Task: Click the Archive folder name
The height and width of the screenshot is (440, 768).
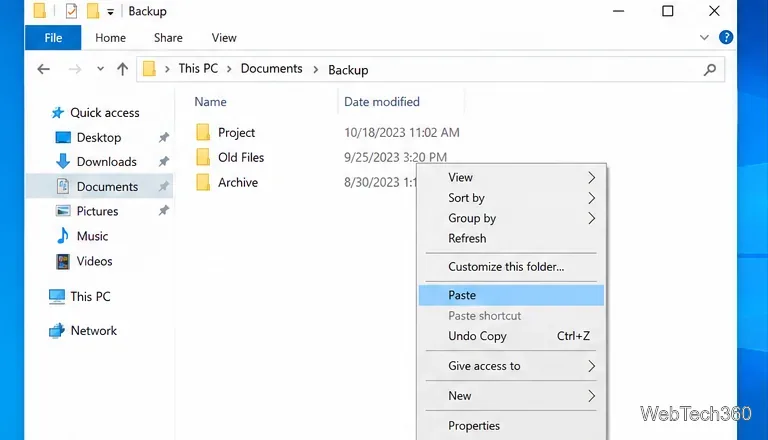Action: pos(238,182)
